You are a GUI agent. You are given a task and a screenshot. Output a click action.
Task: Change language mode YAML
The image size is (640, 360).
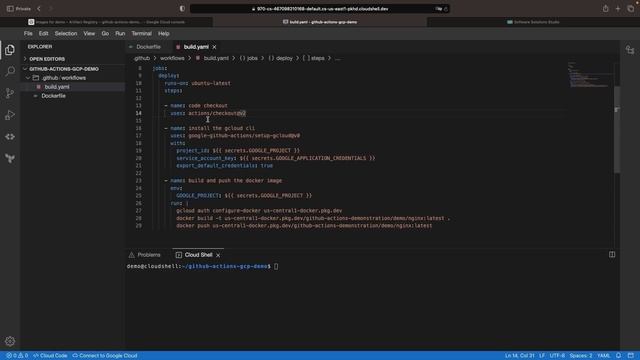click(603, 356)
